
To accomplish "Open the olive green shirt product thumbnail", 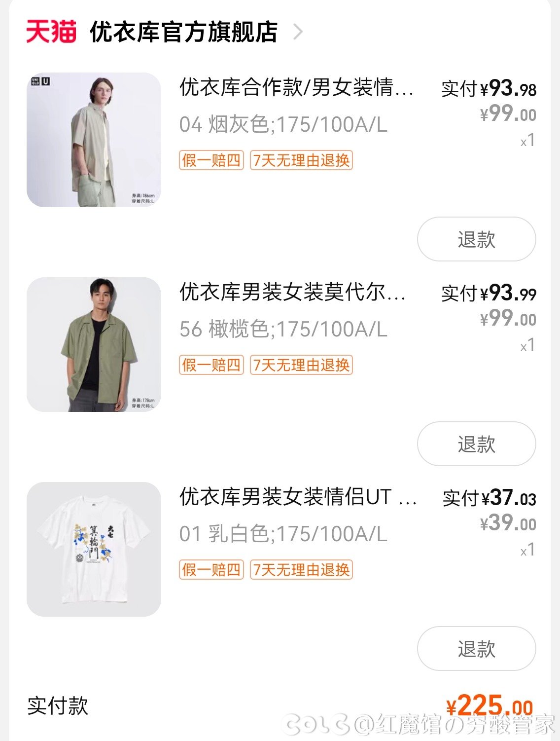I will pyautogui.click(x=94, y=344).
